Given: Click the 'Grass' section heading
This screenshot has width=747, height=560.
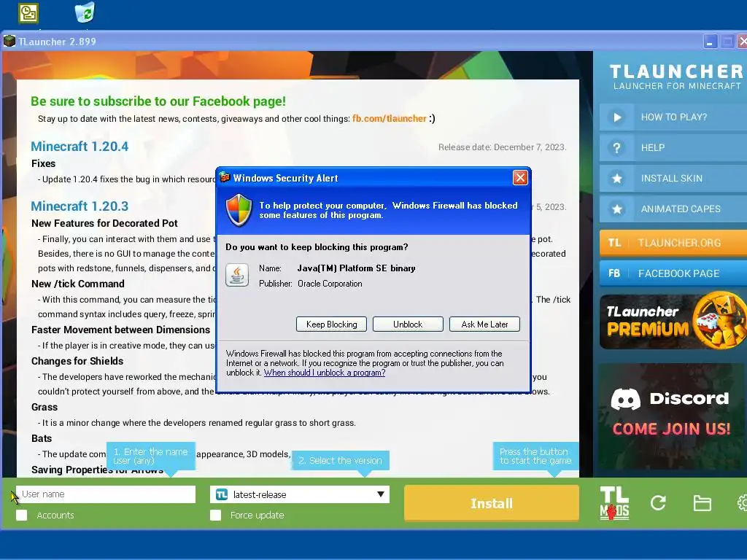Looking at the screenshot, I should pyautogui.click(x=44, y=407).
